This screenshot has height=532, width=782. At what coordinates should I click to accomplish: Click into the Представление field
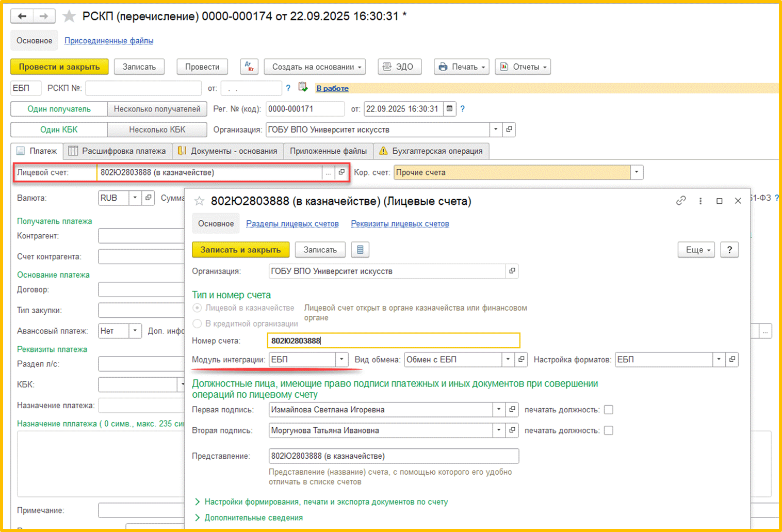[394, 456]
